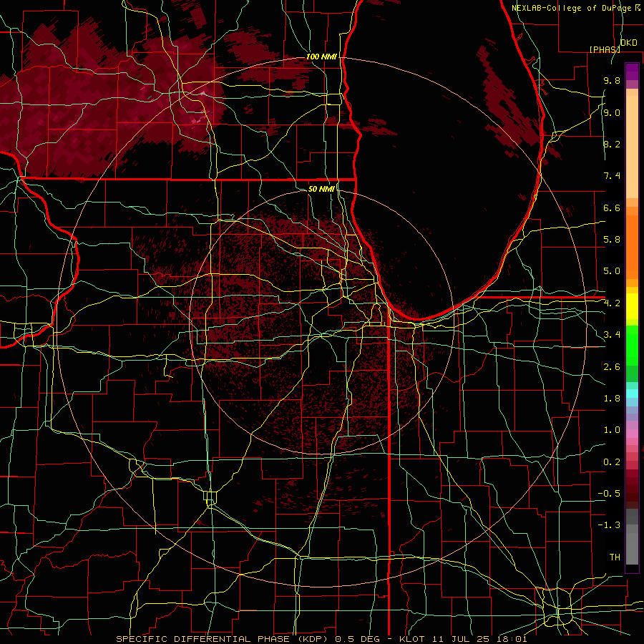Click the 5.8 value on the color scale
This screenshot has height=644, width=644.
[x=612, y=240]
